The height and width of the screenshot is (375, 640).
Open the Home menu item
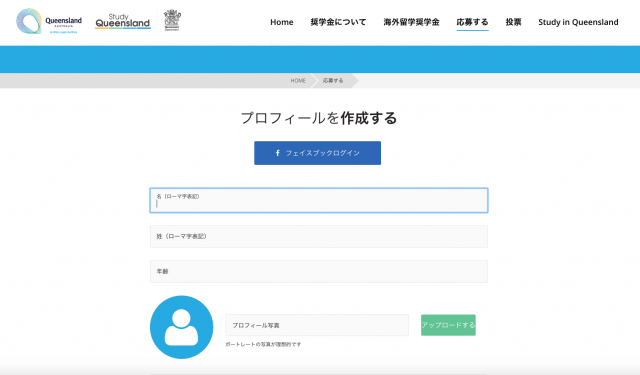(x=282, y=22)
